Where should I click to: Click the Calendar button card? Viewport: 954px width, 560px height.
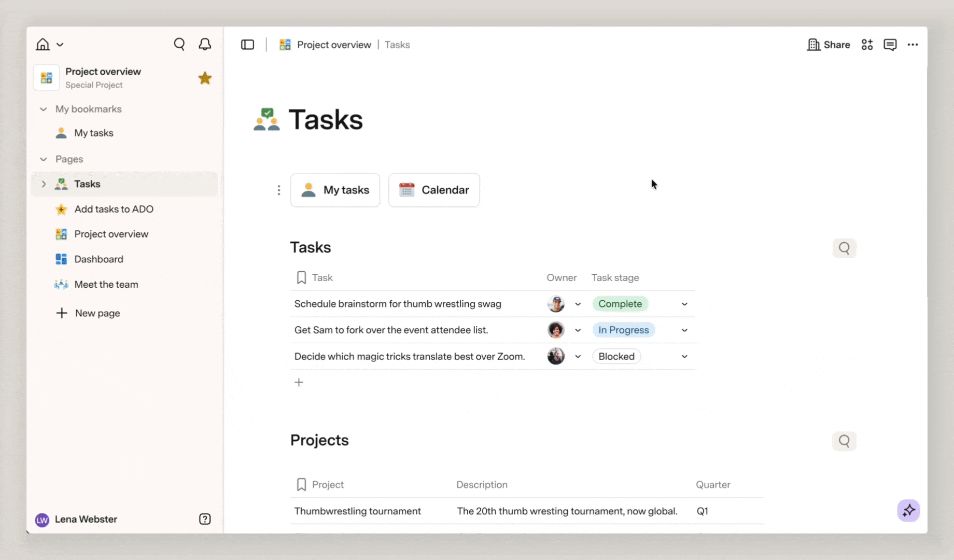point(434,190)
